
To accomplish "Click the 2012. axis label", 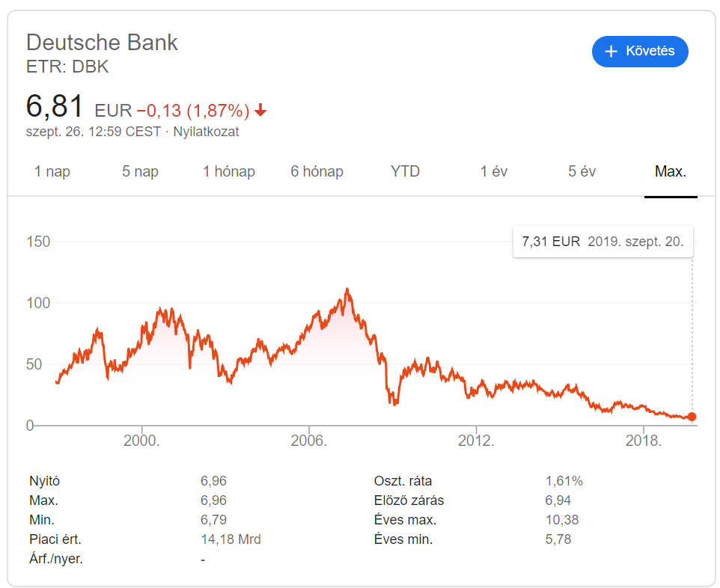I will (476, 441).
